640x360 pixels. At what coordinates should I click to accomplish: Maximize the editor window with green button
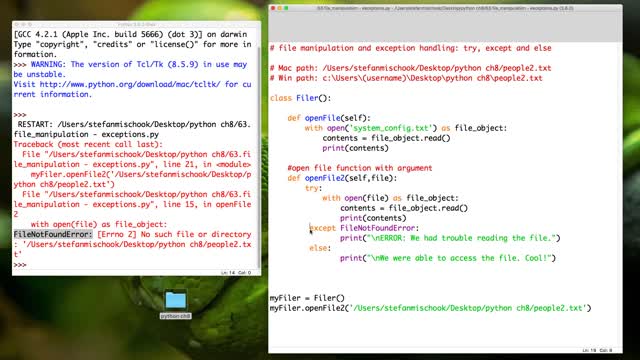286,8
